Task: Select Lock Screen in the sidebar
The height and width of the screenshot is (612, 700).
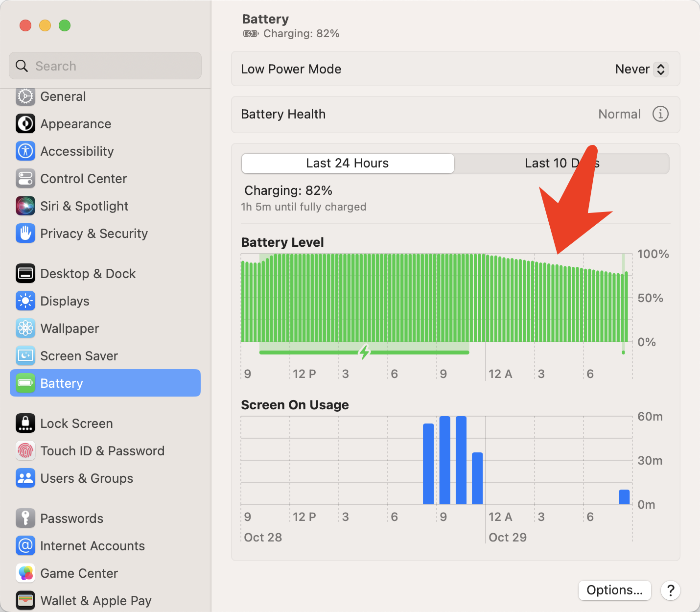Action: (x=76, y=424)
